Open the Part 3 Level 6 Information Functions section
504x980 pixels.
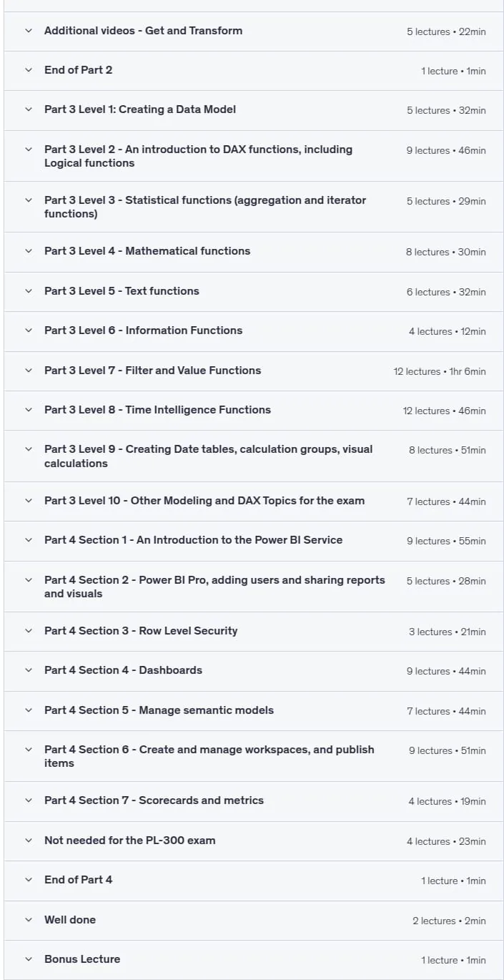coord(254,331)
